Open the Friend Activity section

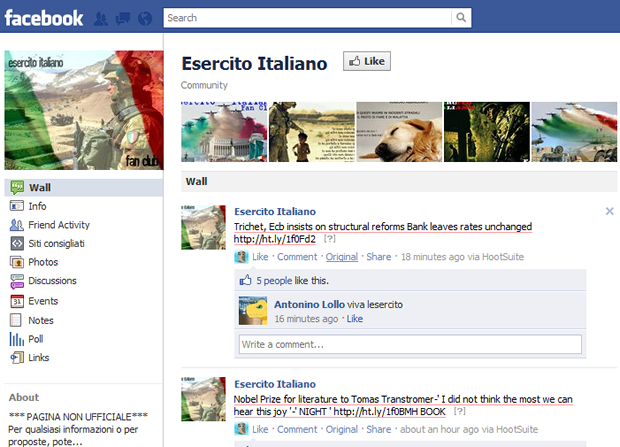(x=59, y=225)
